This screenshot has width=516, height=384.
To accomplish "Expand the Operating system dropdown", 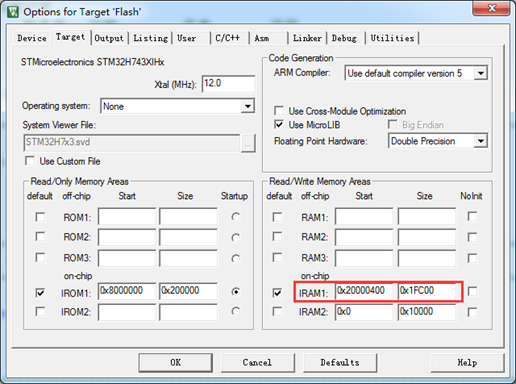I will (247, 106).
